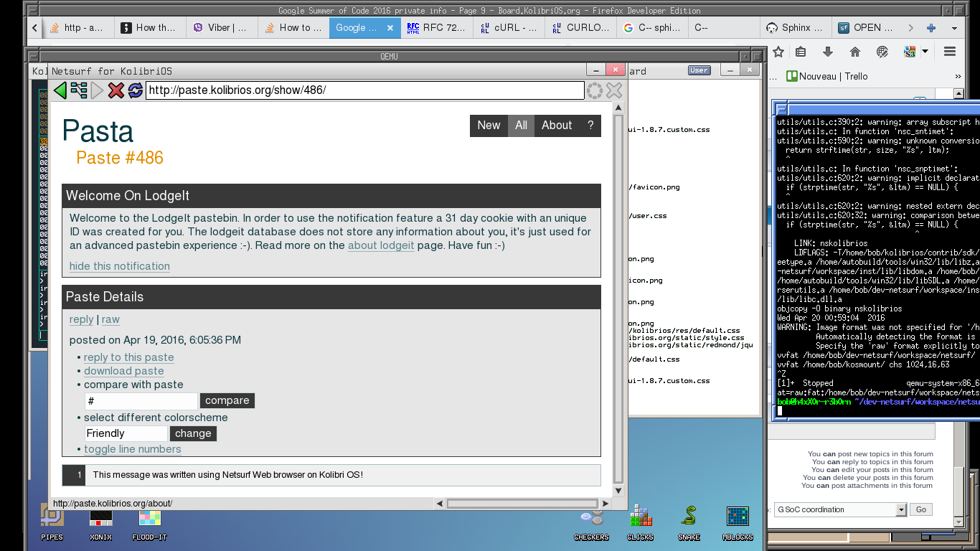Open New paste menu item
Screen dimensions: 980x551
[489, 126]
